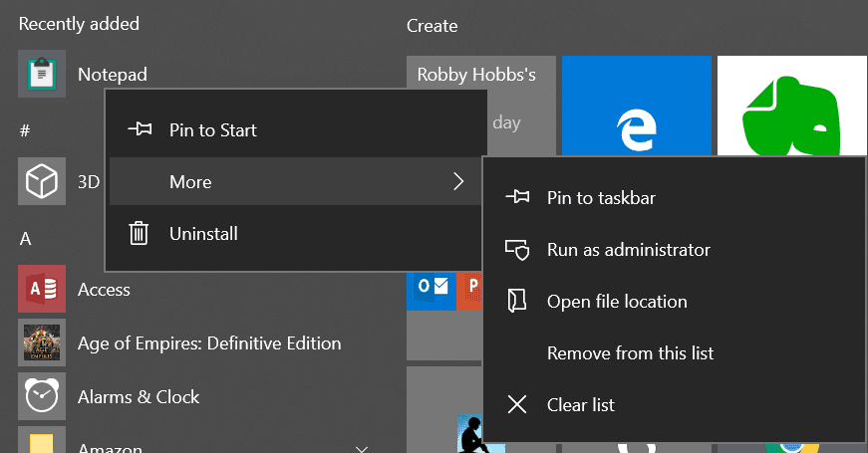868x453 pixels.
Task: Click the Amazon folder icon
Action: click(42, 440)
